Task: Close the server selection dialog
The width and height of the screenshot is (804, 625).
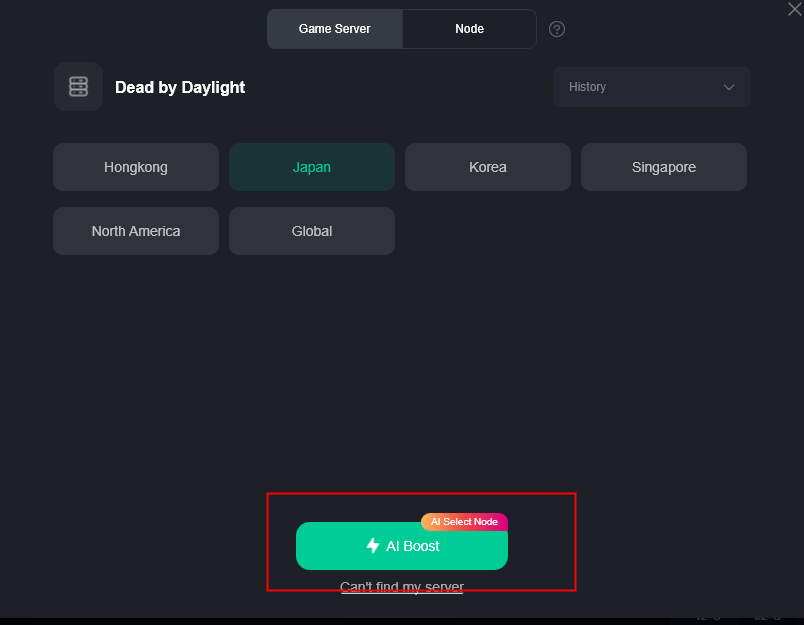Action: coord(795,9)
